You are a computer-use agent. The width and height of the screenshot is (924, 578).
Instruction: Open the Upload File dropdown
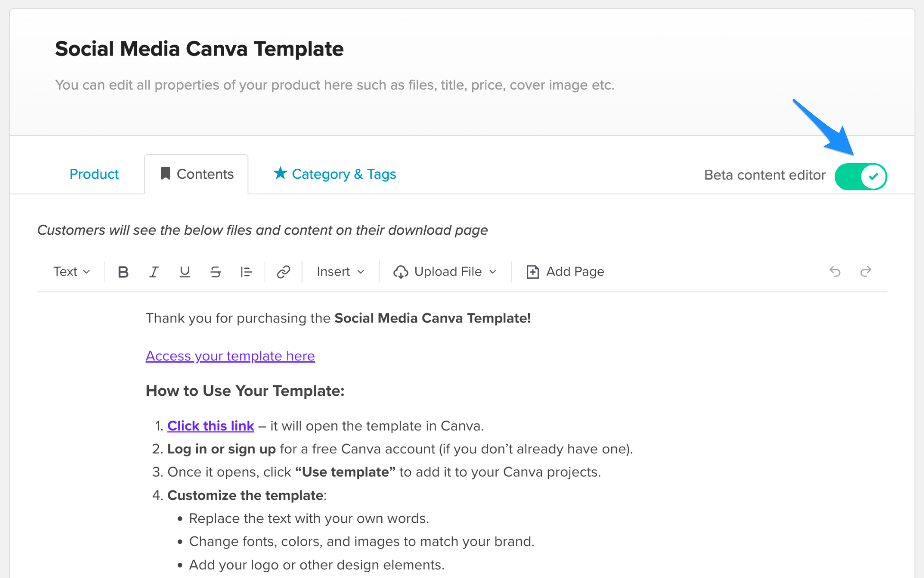tap(445, 272)
